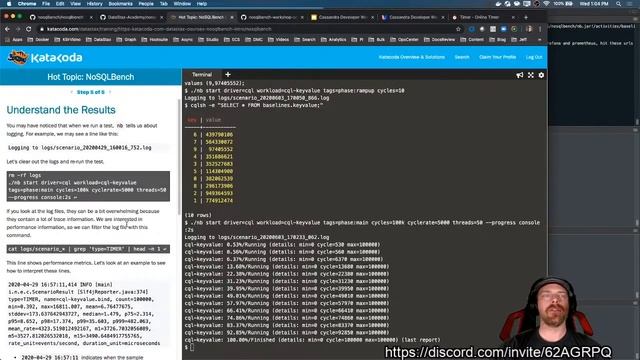640x360 pixels.
Task: Click the Hot Topic: NoSQLBench title
Action: point(91,77)
